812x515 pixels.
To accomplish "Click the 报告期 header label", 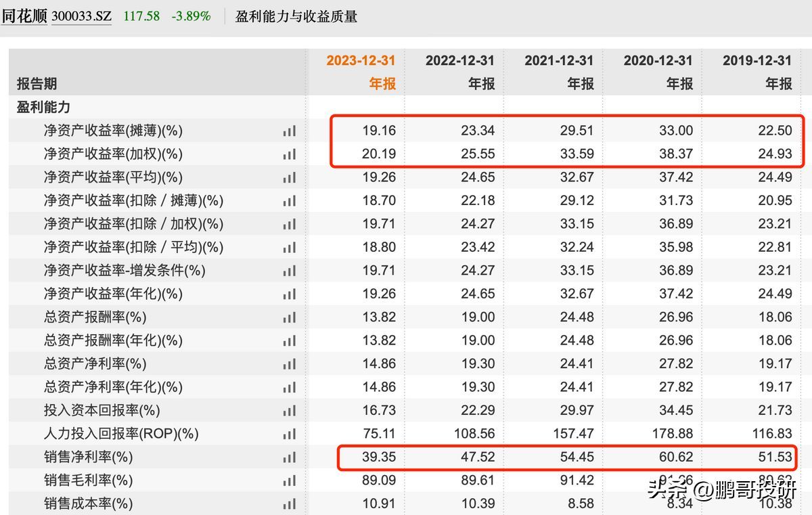I will 37,84.
